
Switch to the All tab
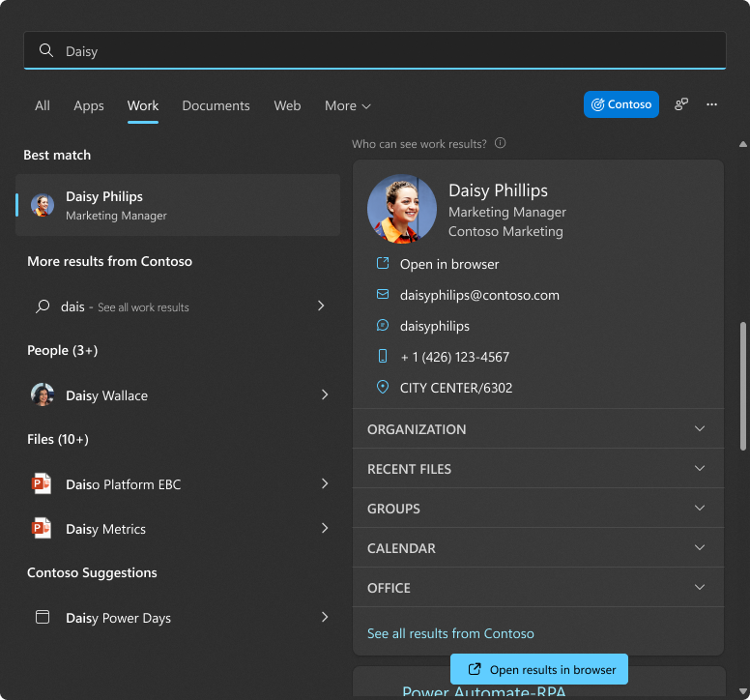[43, 105]
